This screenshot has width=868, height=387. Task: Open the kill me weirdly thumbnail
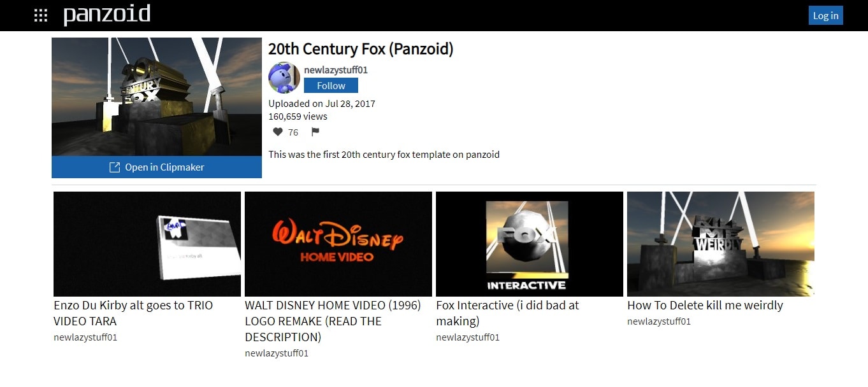721,244
